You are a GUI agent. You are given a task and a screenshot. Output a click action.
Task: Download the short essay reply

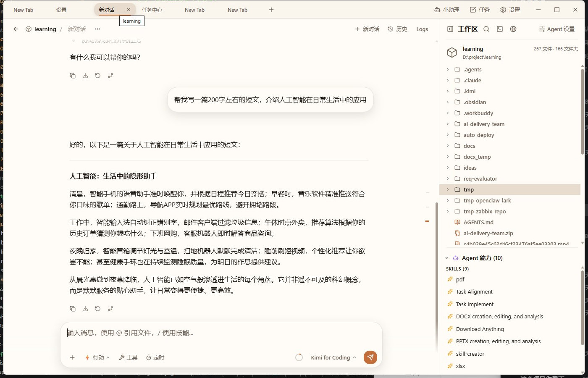(x=85, y=309)
